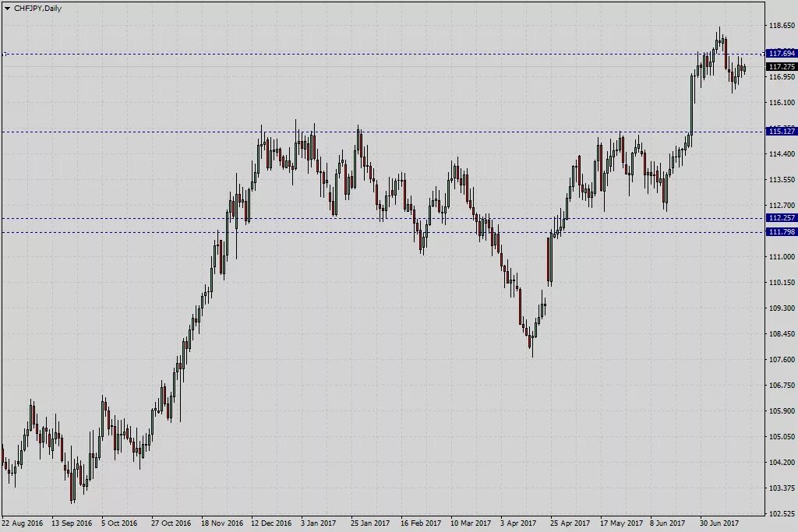Click the 118.650 price axis value

pyautogui.click(x=780, y=25)
